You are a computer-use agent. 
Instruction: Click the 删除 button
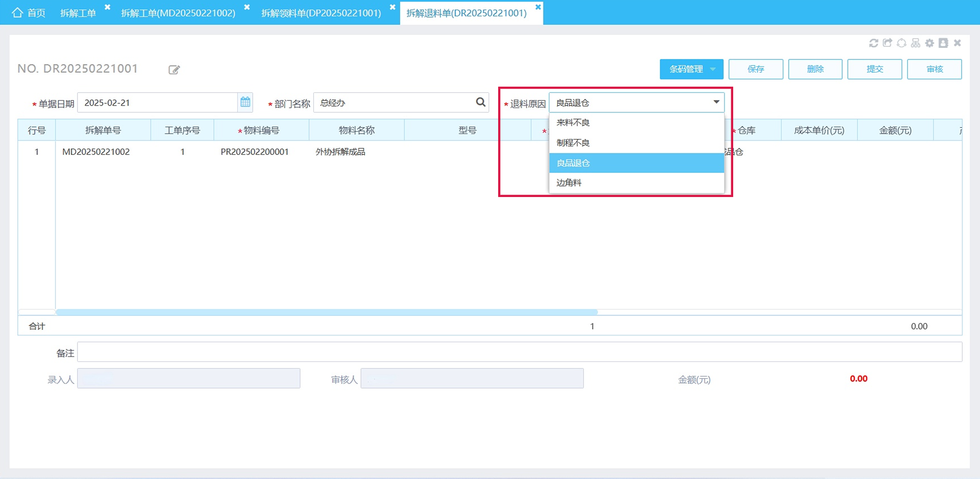(x=815, y=69)
